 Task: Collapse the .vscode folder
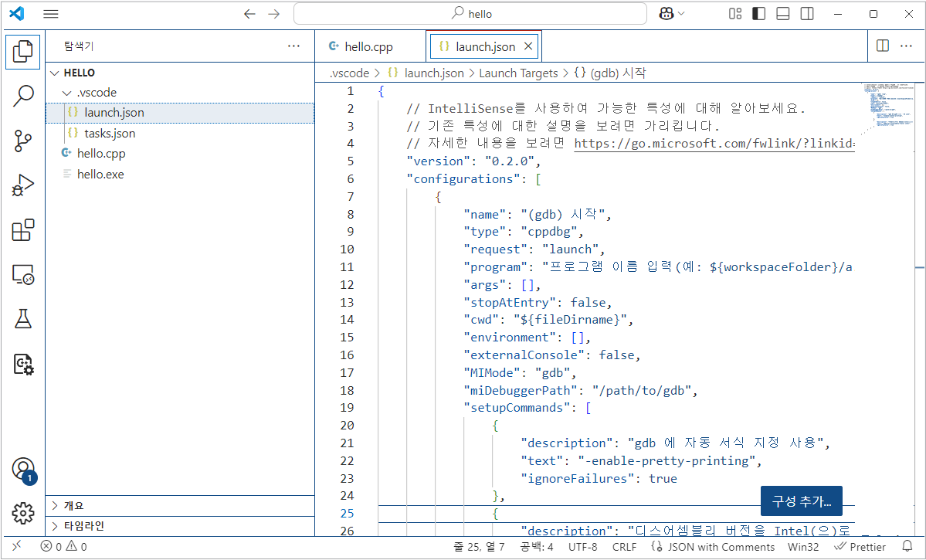[x=179, y=93]
